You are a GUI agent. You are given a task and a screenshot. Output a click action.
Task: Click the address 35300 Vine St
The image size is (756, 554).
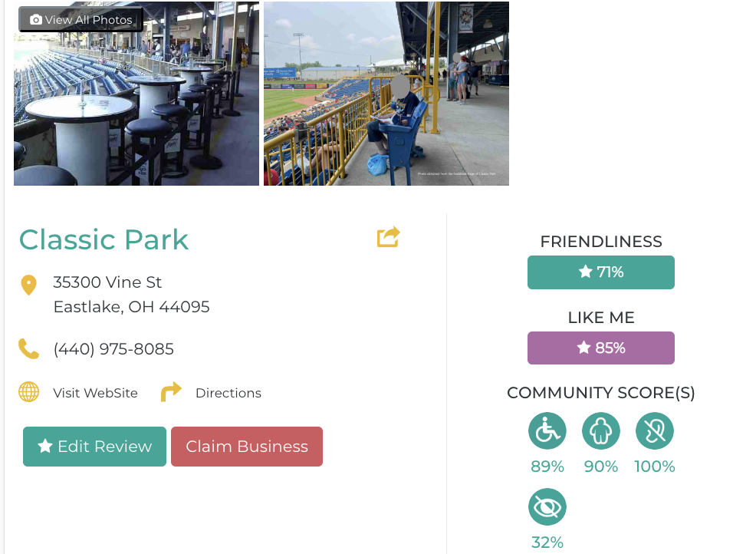pyautogui.click(x=107, y=282)
